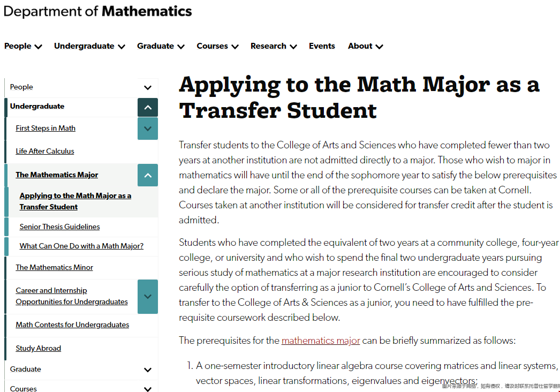This screenshot has height=392, width=560.
Task: Open the Undergraduate top navigation dropdown
Action: (x=89, y=46)
